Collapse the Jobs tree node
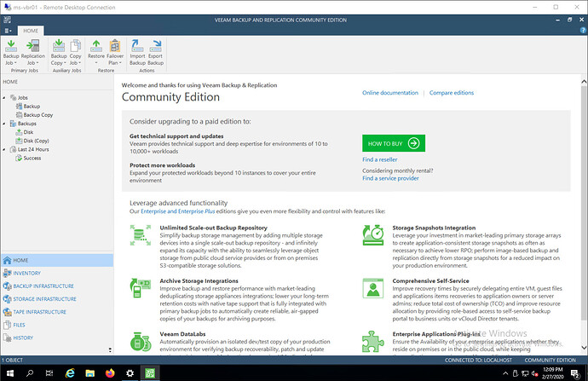 coord(4,98)
